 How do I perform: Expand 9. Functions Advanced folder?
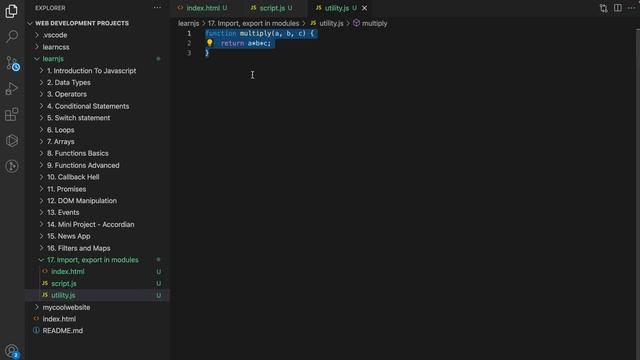83,165
